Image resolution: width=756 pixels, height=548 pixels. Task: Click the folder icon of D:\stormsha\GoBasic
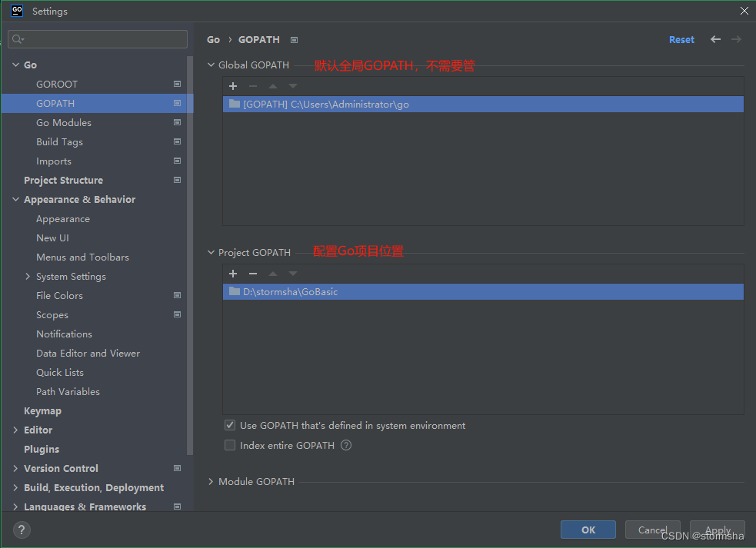(235, 291)
